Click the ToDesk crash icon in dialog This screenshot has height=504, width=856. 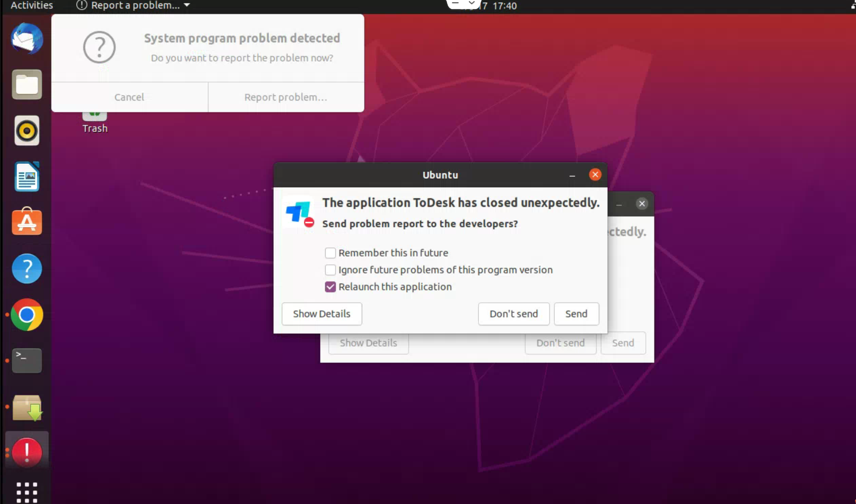click(299, 213)
